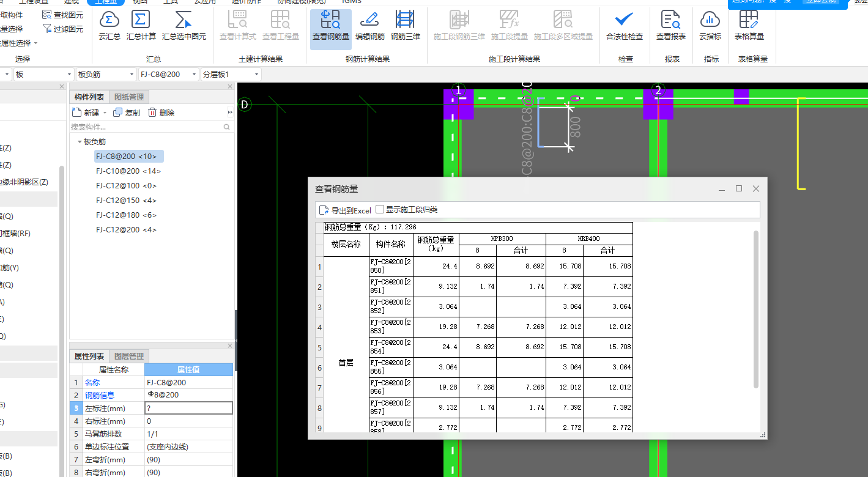Click 施工段钢筋三维 icon
The height and width of the screenshot is (477, 868).
tap(459, 20)
